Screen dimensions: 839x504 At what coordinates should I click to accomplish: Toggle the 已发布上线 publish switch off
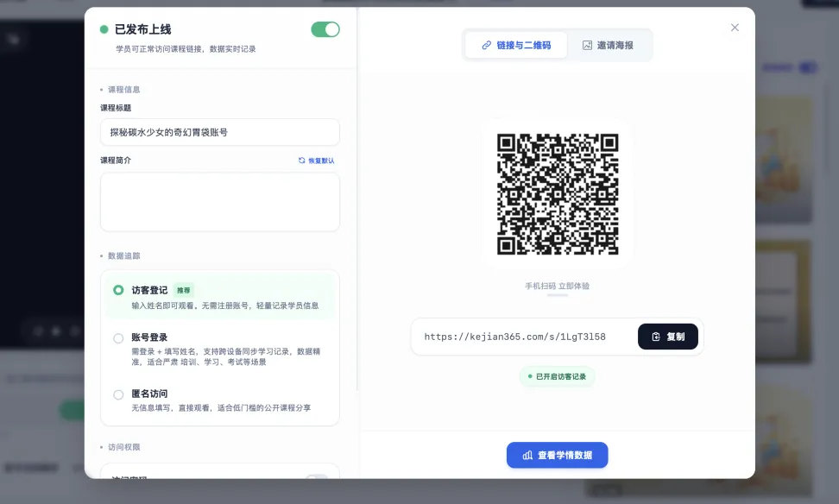(x=325, y=29)
